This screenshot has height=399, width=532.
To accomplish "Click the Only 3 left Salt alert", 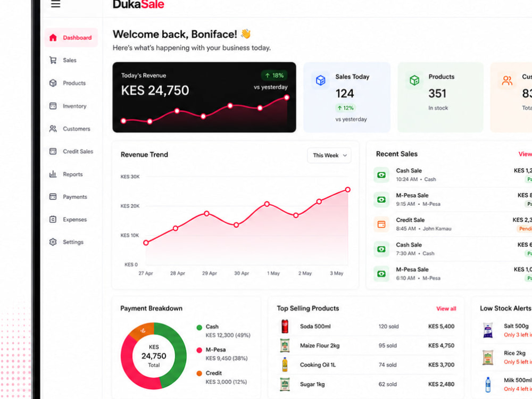I will point(518,335).
